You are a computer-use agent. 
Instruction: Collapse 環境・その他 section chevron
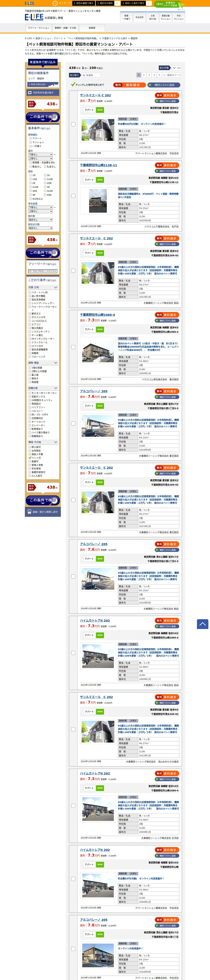pos(56,442)
